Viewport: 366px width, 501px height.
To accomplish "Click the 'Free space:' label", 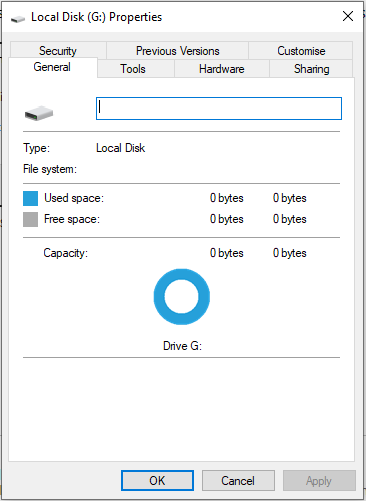I will 72,219.
